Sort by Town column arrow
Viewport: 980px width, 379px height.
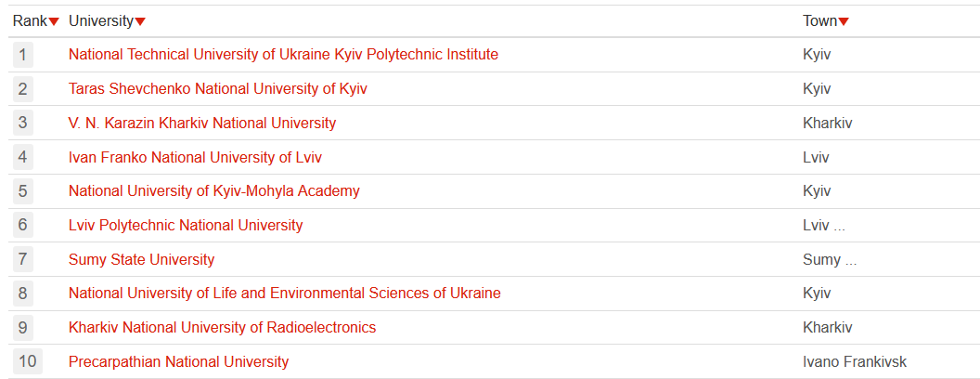click(x=844, y=21)
